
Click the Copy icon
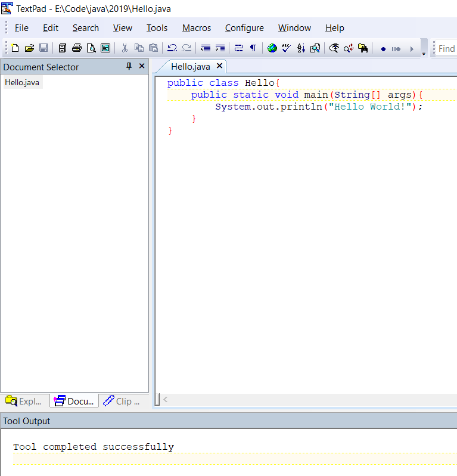click(139, 48)
